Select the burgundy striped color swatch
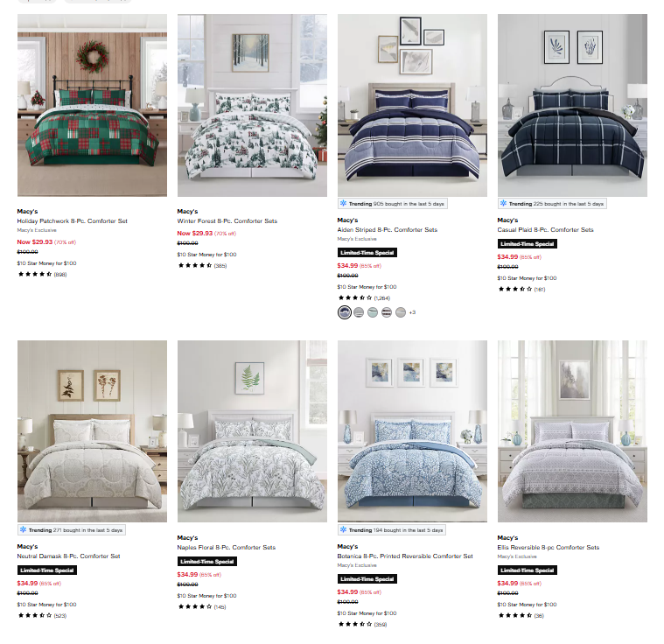 [387, 312]
